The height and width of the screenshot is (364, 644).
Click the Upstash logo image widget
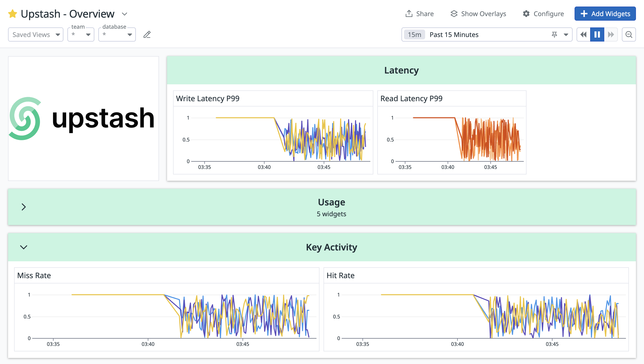pos(84,118)
